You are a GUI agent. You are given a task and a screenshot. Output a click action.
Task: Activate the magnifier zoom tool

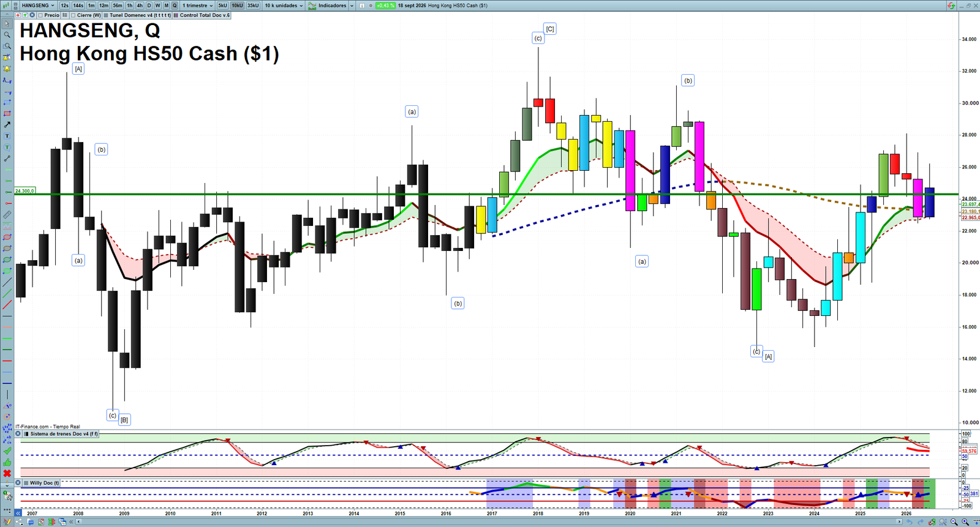(x=7, y=35)
